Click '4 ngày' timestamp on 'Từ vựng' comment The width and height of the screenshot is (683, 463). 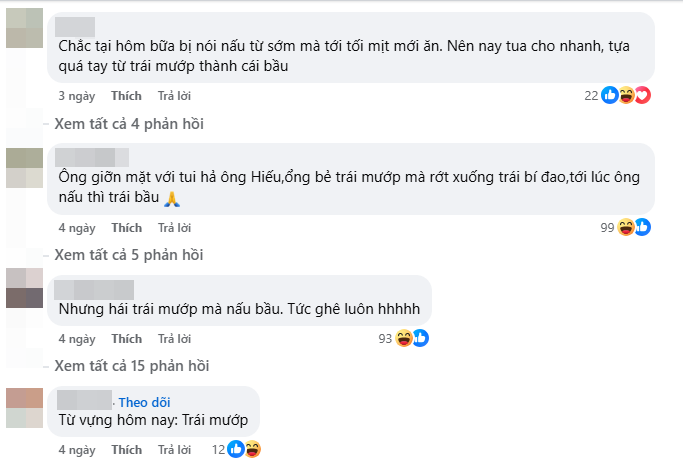(76, 449)
